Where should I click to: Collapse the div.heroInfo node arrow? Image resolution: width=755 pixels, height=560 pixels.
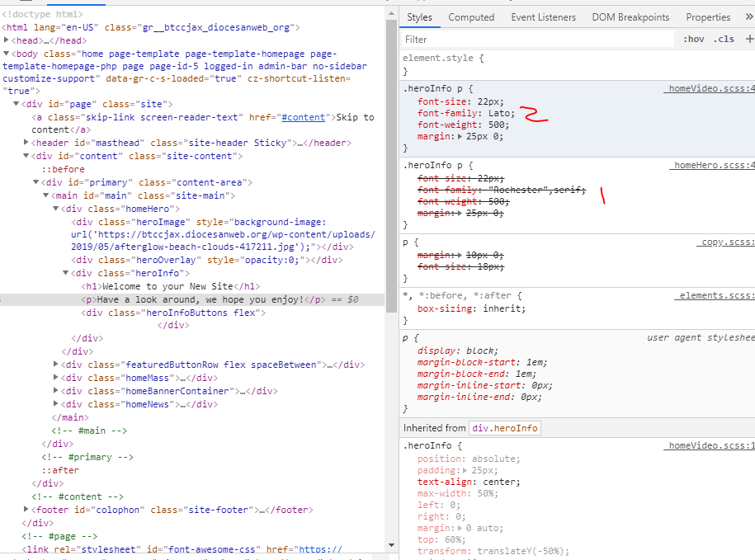pos(66,273)
